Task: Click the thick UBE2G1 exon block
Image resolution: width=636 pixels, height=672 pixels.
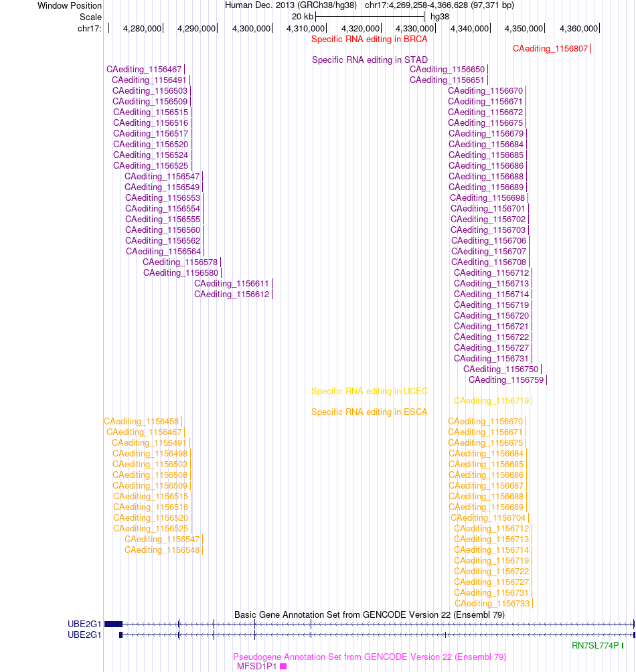Action: [x=114, y=624]
